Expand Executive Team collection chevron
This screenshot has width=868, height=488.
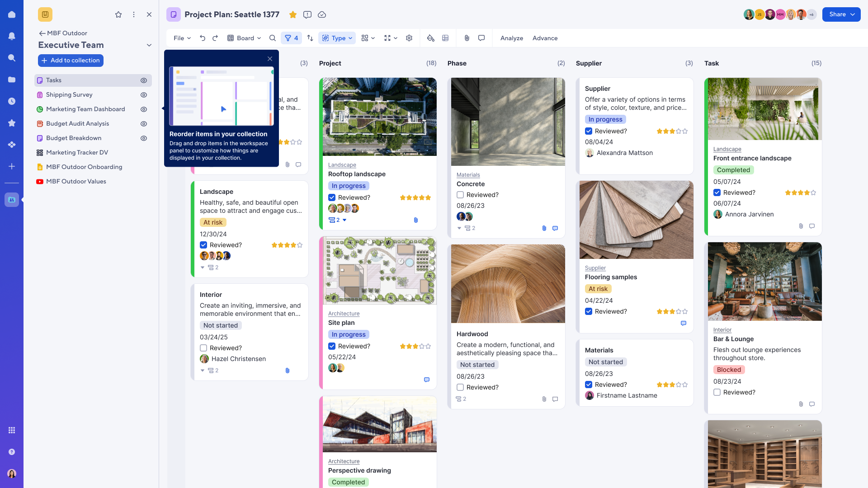click(149, 45)
